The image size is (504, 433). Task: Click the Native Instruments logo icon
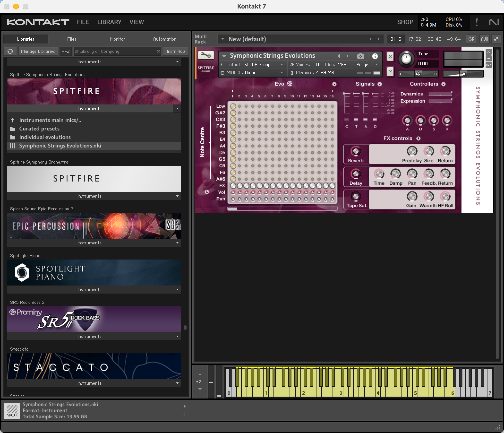494,22
